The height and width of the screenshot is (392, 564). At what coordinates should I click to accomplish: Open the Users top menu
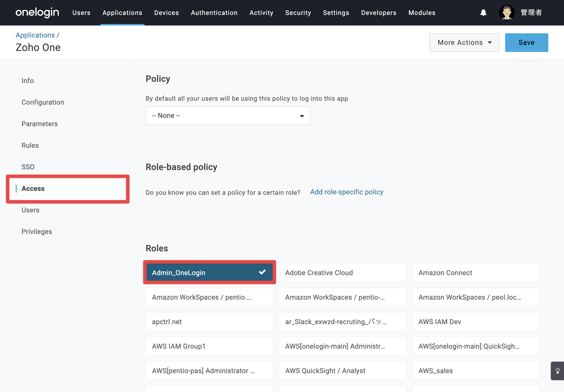point(81,13)
